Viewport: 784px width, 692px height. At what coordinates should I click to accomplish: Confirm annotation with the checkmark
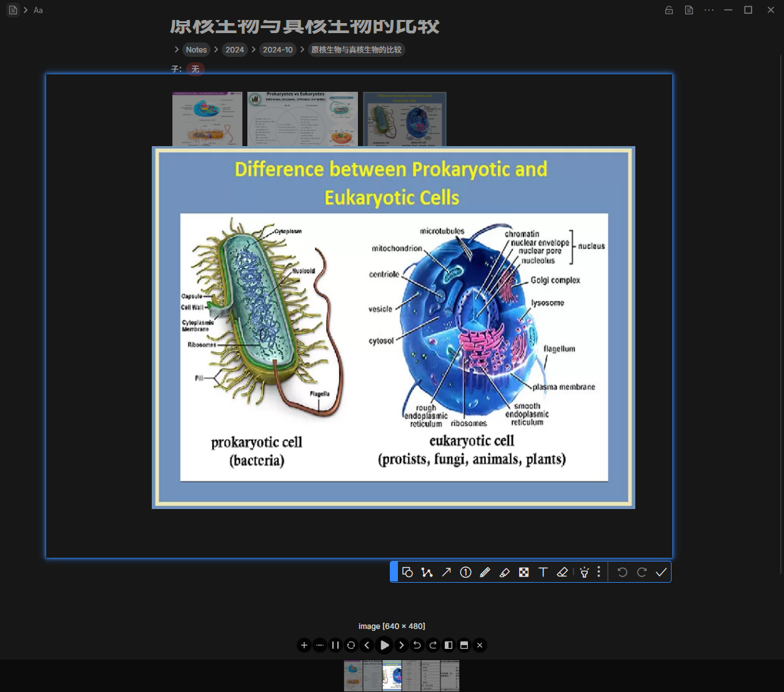point(661,572)
